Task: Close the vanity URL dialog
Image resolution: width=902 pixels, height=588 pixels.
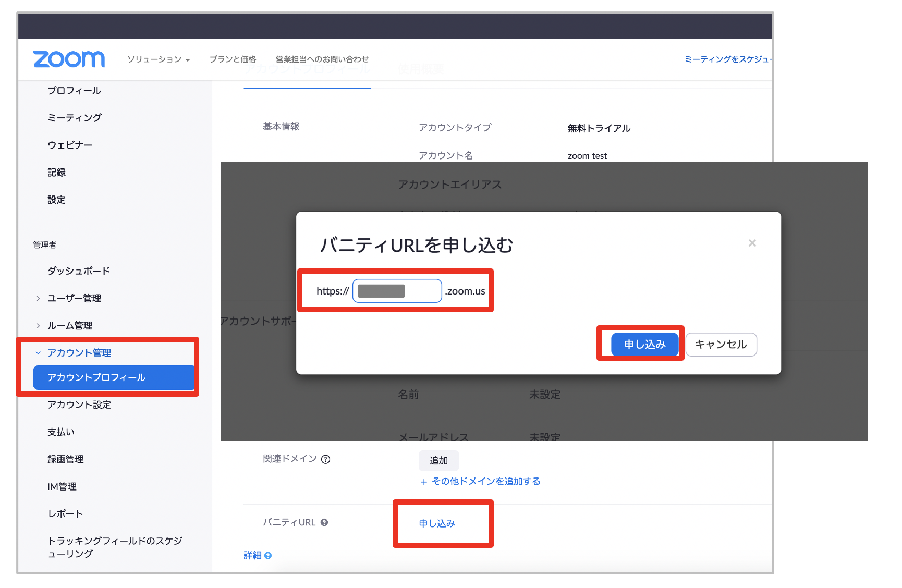Action: tap(752, 243)
